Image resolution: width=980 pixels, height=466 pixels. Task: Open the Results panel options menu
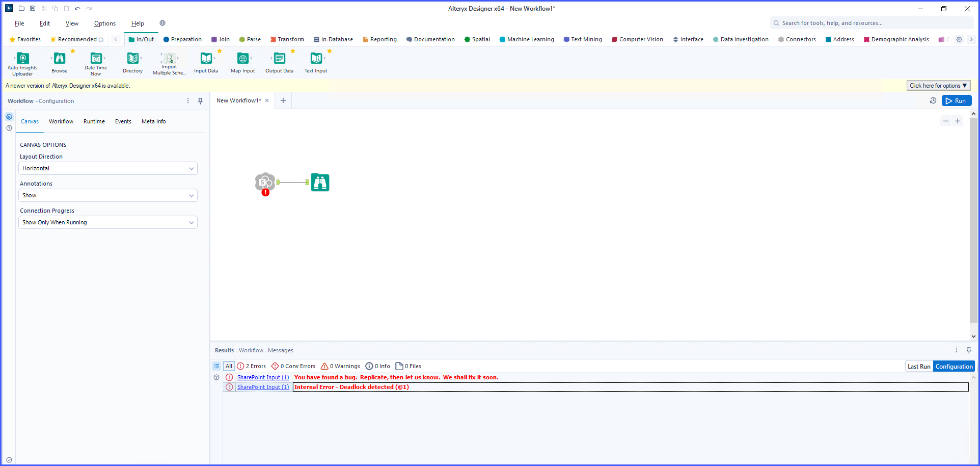tap(957, 350)
